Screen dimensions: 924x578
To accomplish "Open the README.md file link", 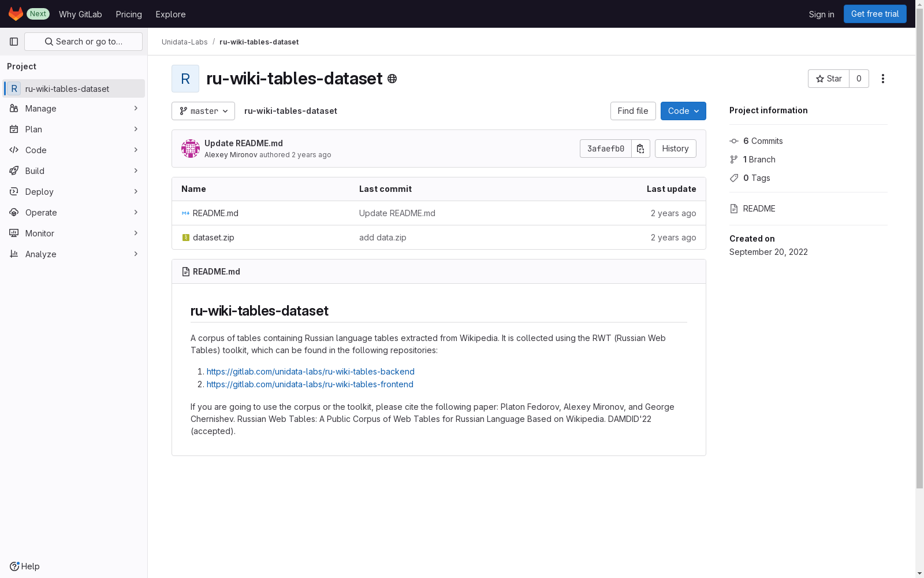I will click(215, 213).
